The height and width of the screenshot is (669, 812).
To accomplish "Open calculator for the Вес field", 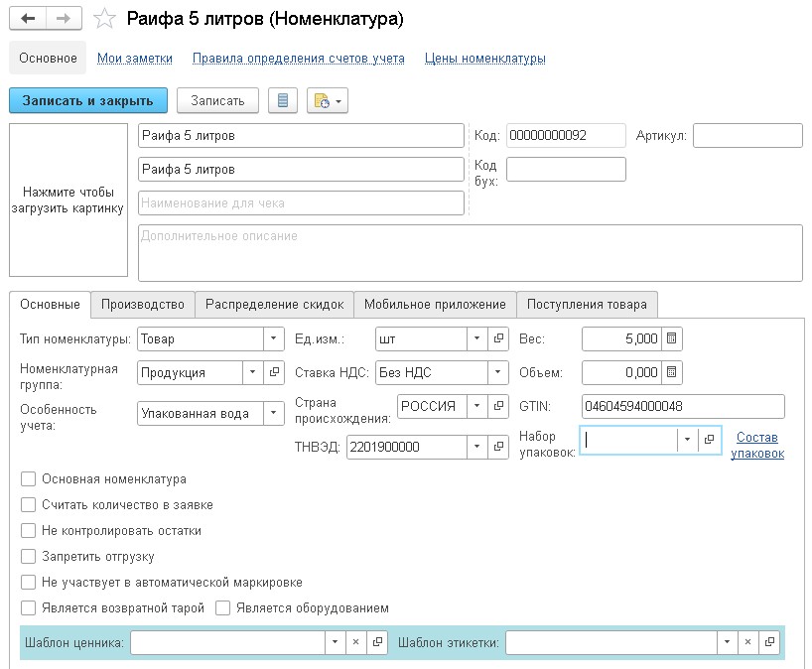I will (x=672, y=339).
